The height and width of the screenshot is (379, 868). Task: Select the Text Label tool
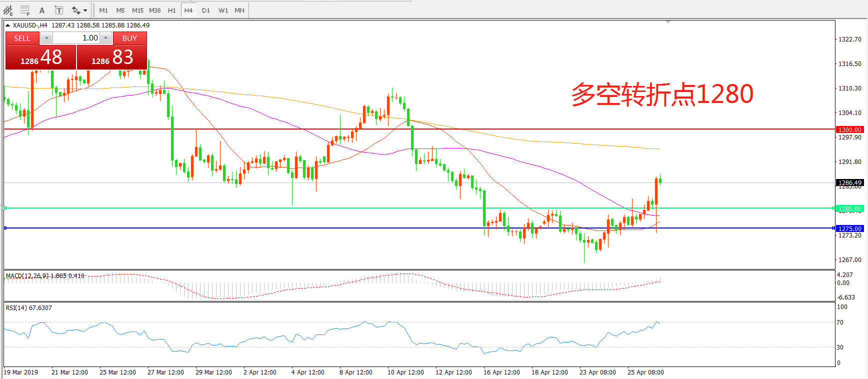[58, 10]
